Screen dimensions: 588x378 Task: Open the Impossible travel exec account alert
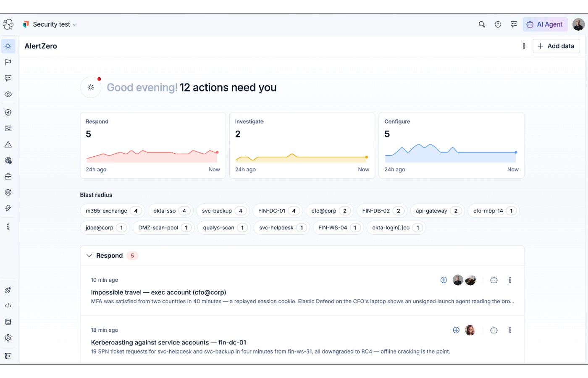[x=158, y=292]
